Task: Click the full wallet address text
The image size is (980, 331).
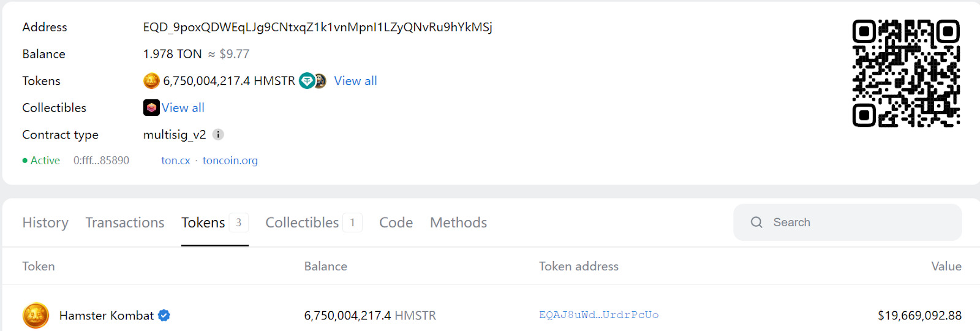Action: tap(317, 27)
